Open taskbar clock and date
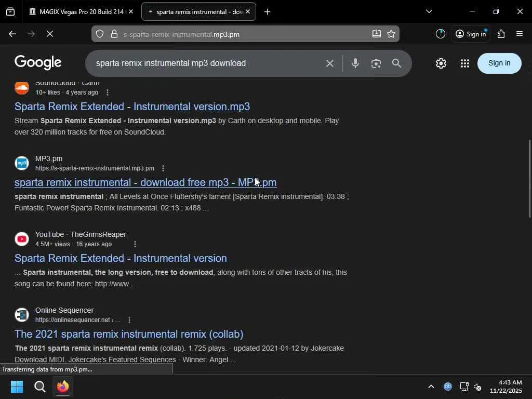The image size is (532, 399). pos(506,387)
